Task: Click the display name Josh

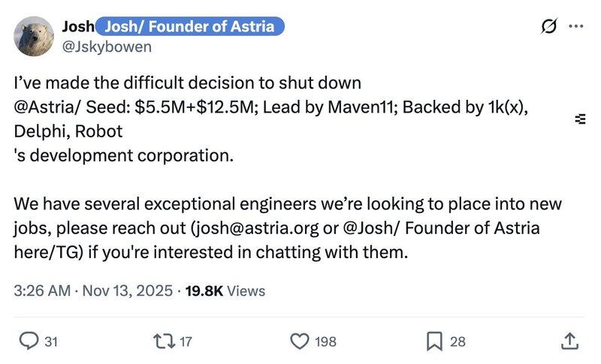Action: [x=77, y=27]
